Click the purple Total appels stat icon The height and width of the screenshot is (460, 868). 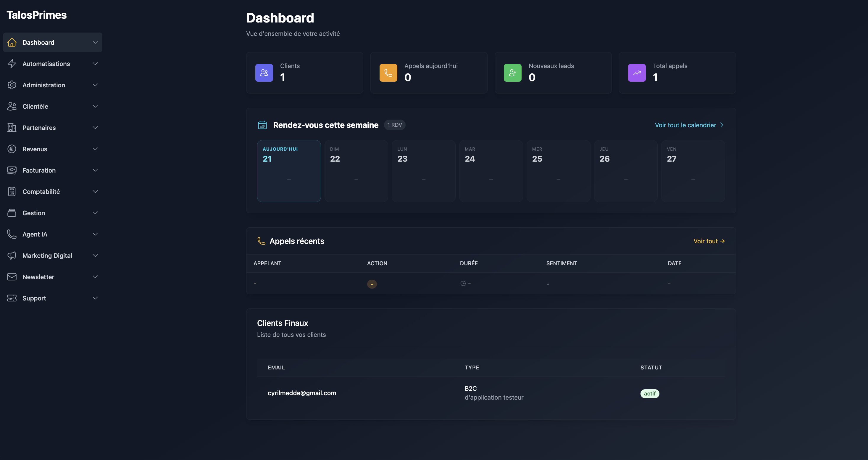[637, 73]
